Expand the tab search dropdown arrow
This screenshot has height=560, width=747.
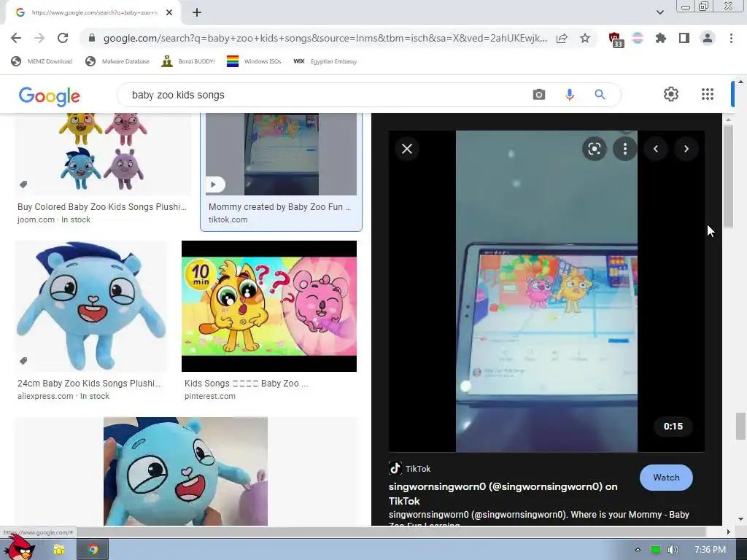click(x=659, y=12)
